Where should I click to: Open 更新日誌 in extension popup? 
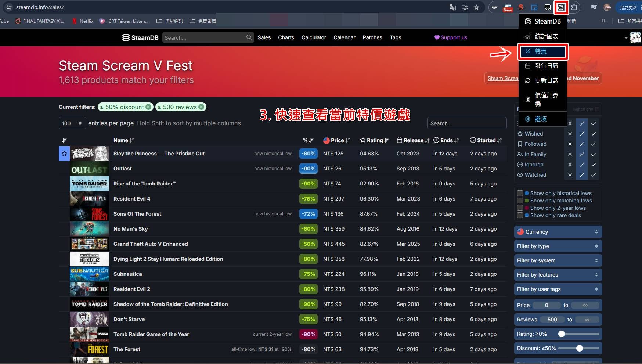tap(542, 80)
